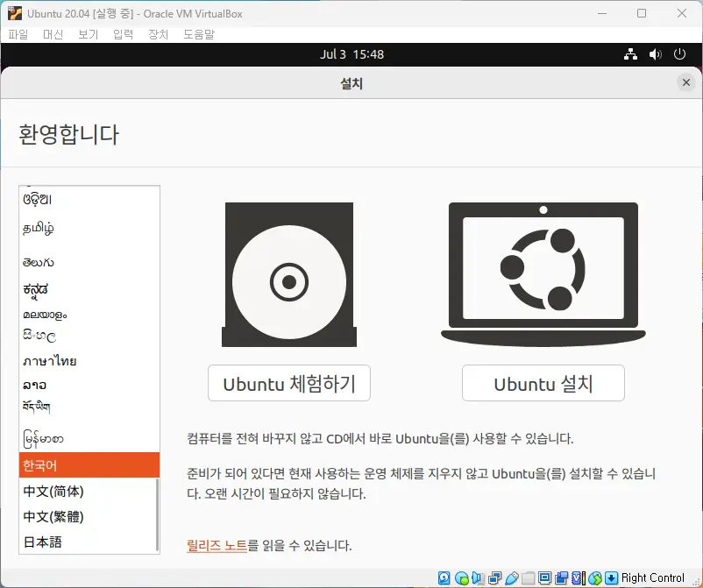Image resolution: width=703 pixels, height=588 pixels.
Task: Open Ubuntu network status indicator
Action: pos(630,54)
